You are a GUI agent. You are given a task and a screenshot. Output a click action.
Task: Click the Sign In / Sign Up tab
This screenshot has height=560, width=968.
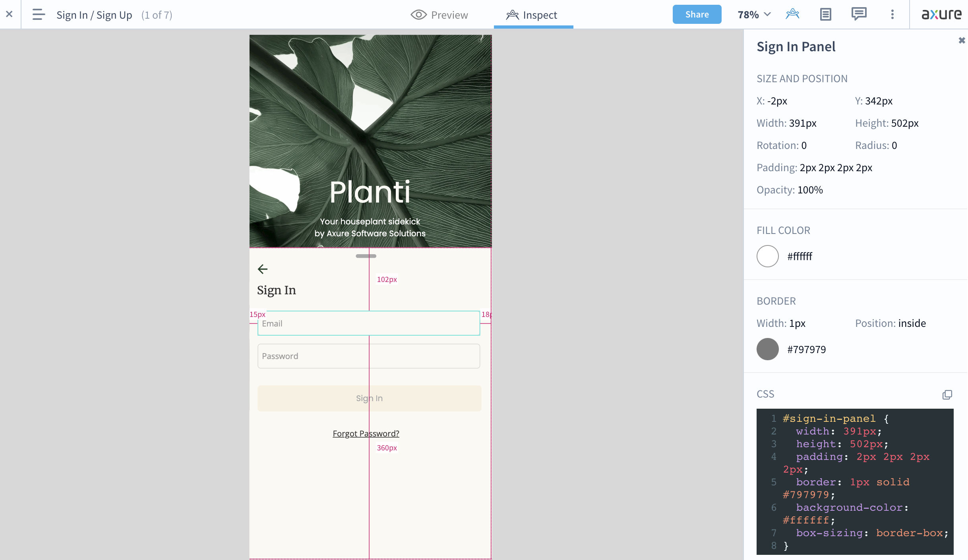coord(93,14)
